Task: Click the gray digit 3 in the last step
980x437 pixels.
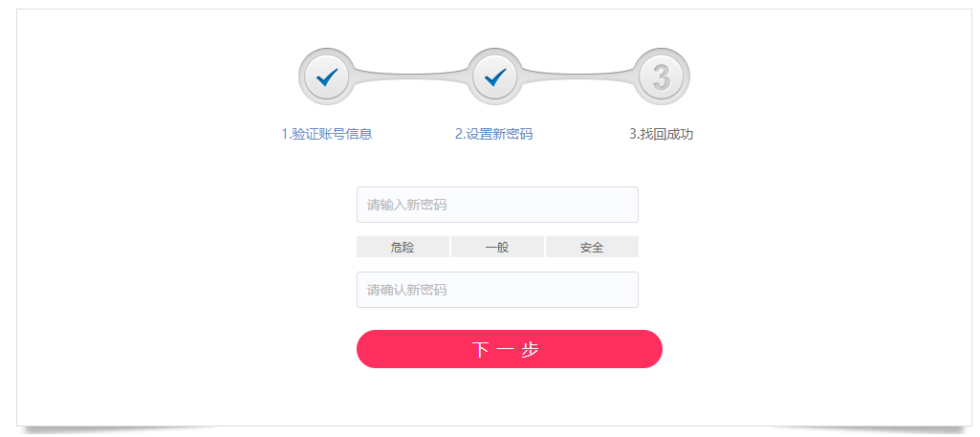Action: (662, 76)
